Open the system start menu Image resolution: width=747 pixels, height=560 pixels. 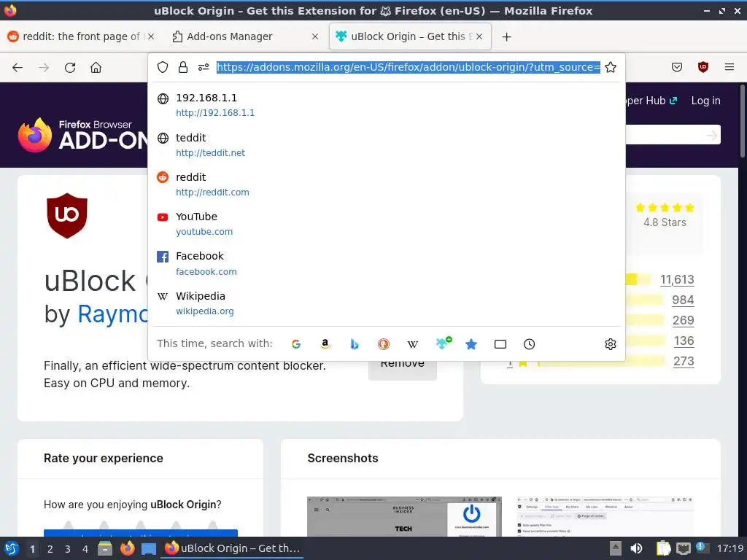tap(12, 548)
